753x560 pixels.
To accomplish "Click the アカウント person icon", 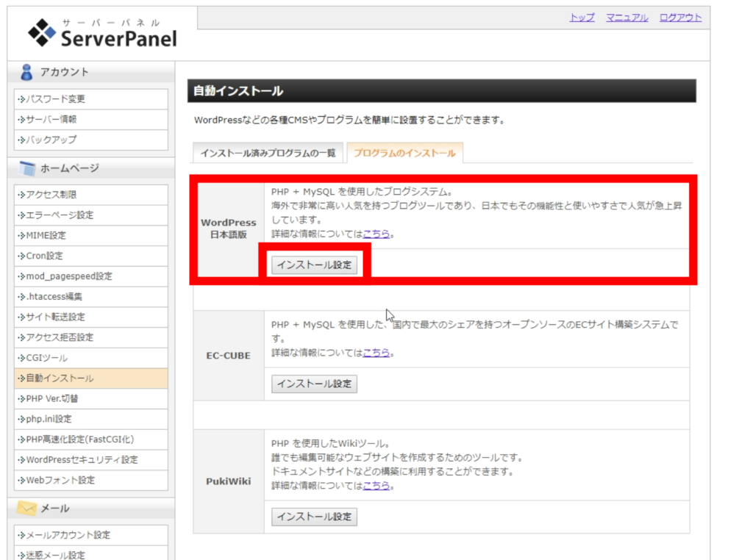I will tap(26, 72).
